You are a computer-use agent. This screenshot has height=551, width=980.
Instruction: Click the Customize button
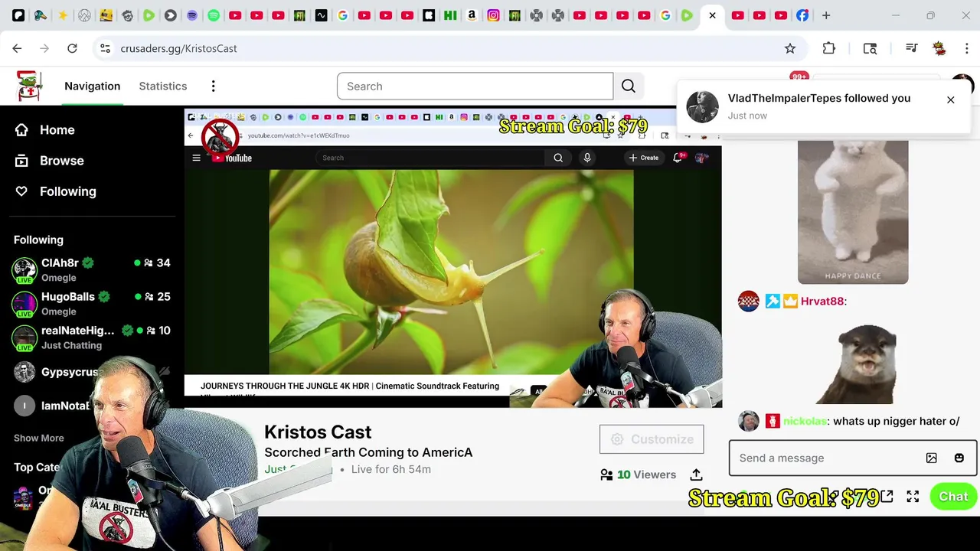tap(652, 439)
